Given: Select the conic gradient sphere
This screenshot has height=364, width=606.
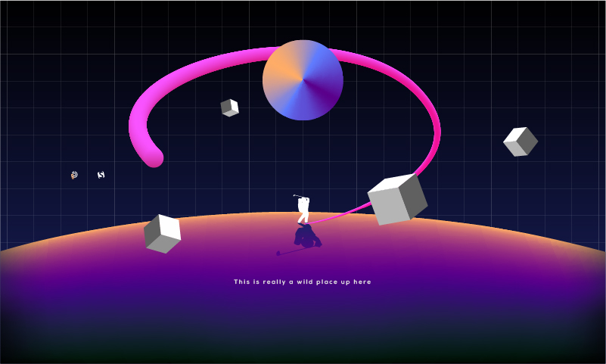Looking at the screenshot, I should coord(303,79).
